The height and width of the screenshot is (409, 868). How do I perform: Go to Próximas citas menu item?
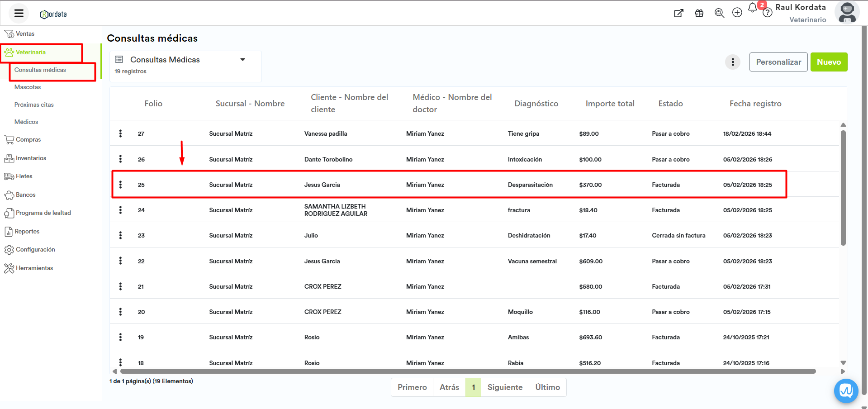click(x=34, y=105)
